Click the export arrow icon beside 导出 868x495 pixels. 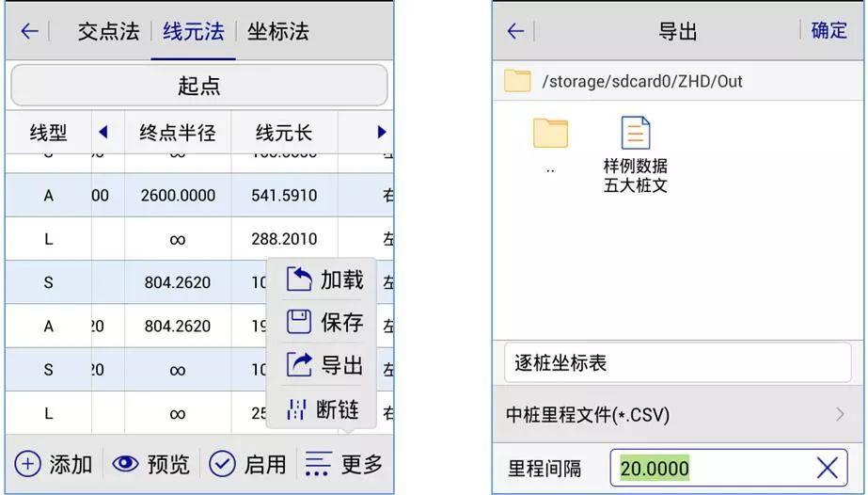299,365
